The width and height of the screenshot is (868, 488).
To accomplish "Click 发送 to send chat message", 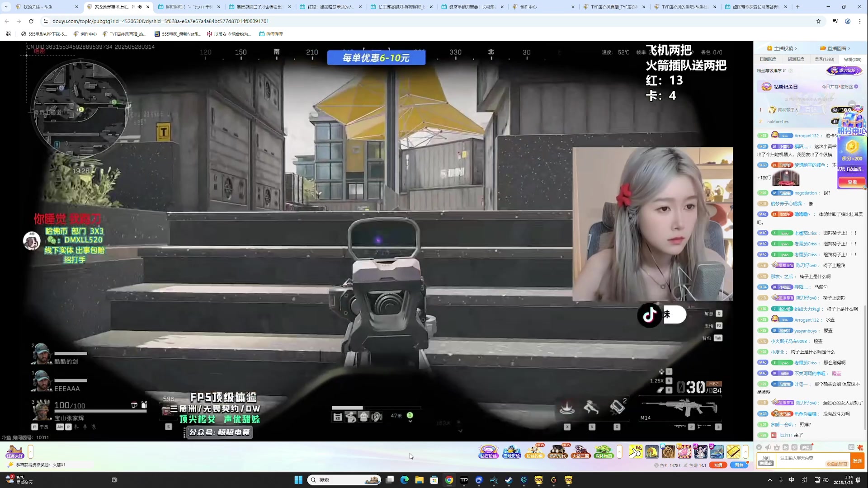I will [857, 460].
